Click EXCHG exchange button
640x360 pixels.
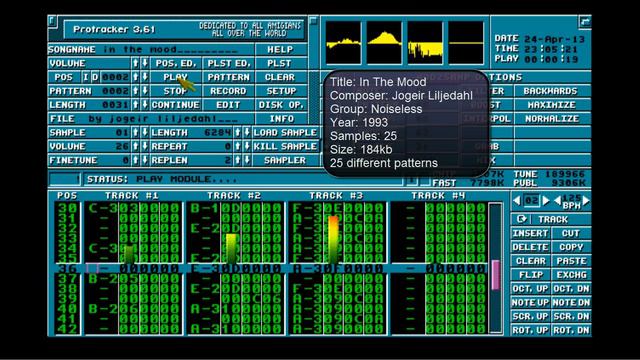pyautogui.click(x=571, y=275)
